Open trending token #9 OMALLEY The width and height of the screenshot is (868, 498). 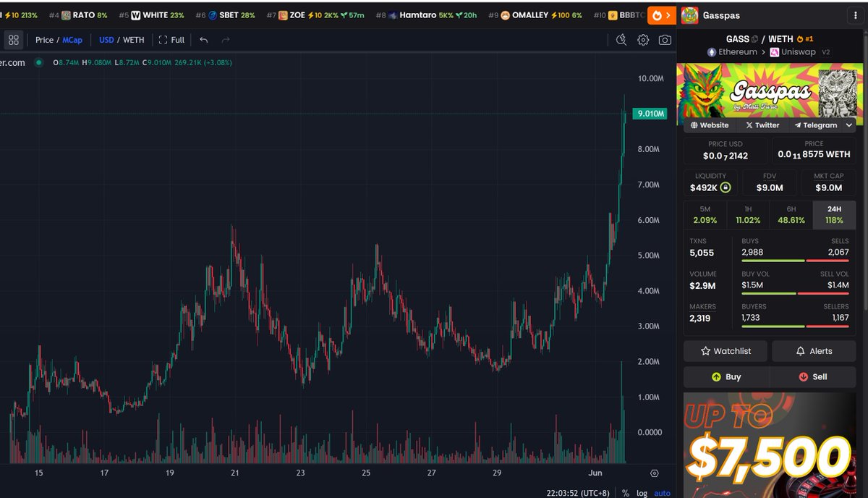[535, 14]
